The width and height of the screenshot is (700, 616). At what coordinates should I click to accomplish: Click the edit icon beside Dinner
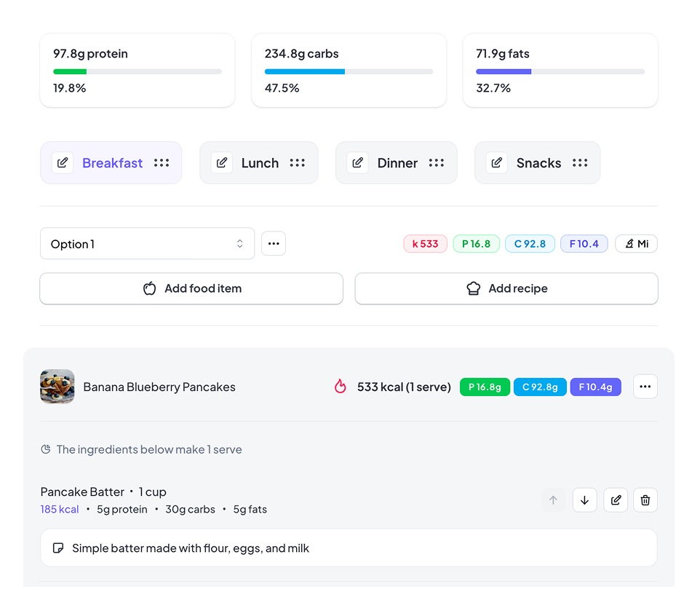pos(357,163)
